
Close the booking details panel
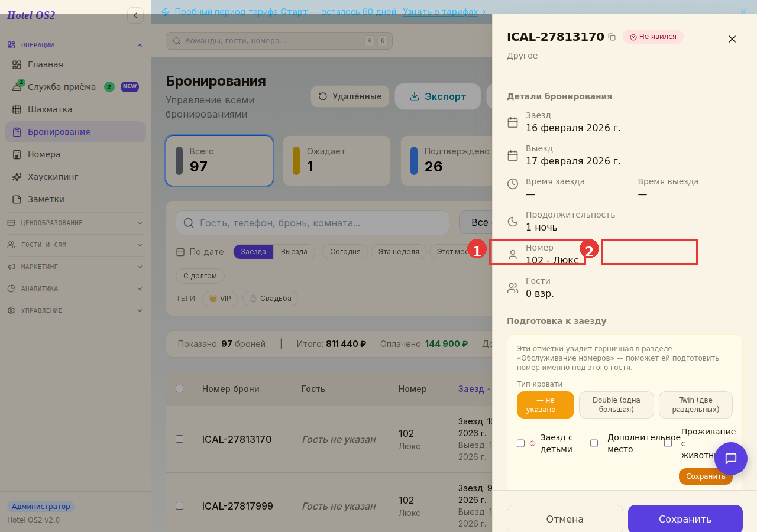click(x=732, y=39)
